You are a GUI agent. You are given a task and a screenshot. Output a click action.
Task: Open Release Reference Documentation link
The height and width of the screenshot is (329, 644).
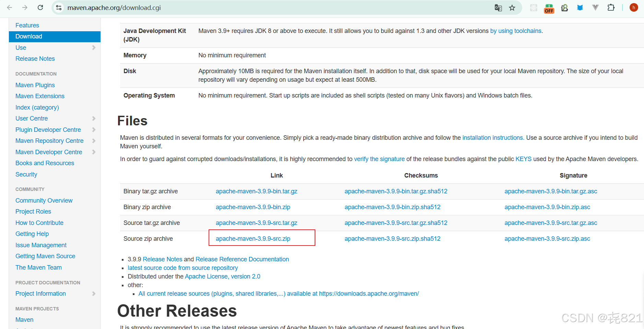[242, 259]
